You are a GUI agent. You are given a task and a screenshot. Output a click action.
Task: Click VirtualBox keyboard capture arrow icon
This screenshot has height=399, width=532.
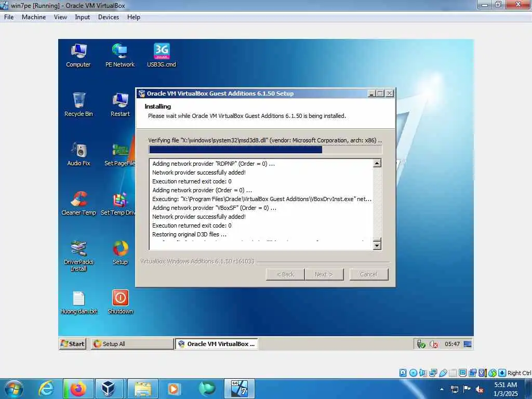502,373
